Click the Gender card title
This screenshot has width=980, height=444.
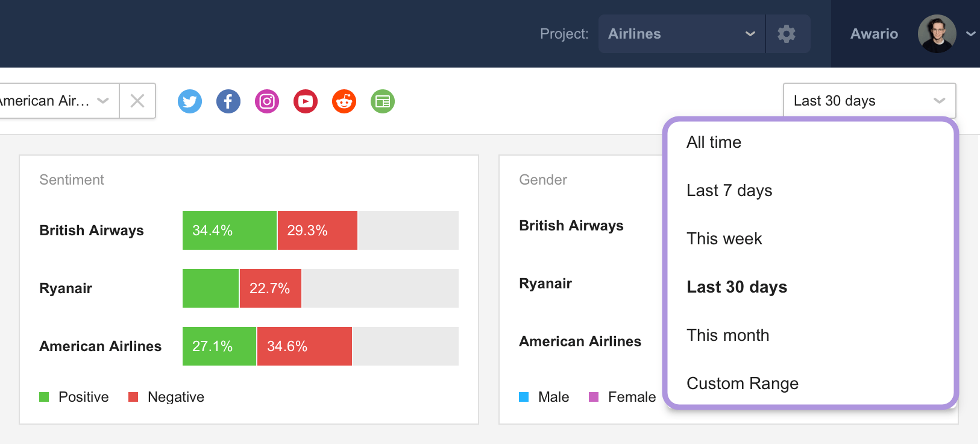point(543,180)
